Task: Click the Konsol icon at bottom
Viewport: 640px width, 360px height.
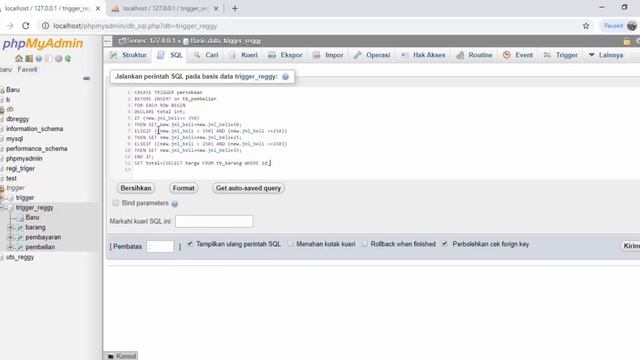Action: tap(111, 356)
